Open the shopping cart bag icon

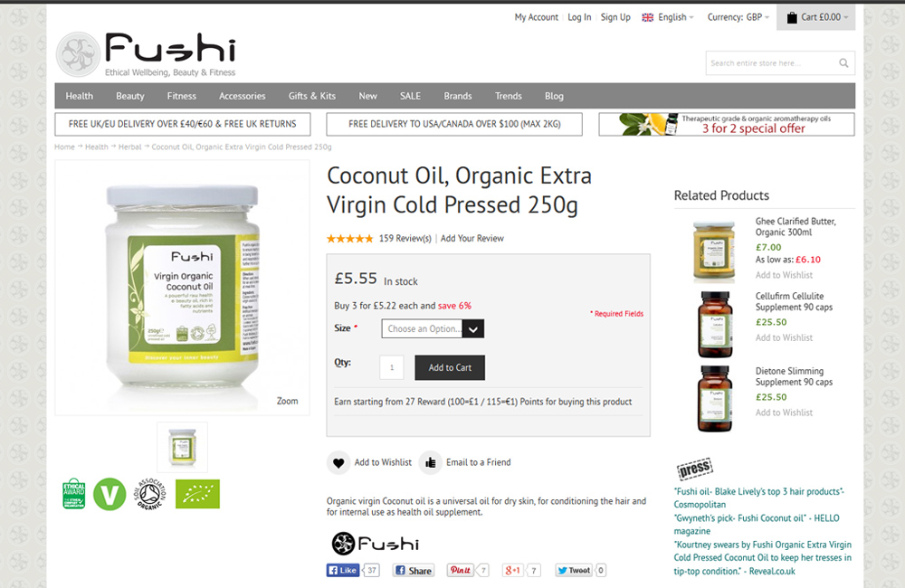[x=792, y=17]
